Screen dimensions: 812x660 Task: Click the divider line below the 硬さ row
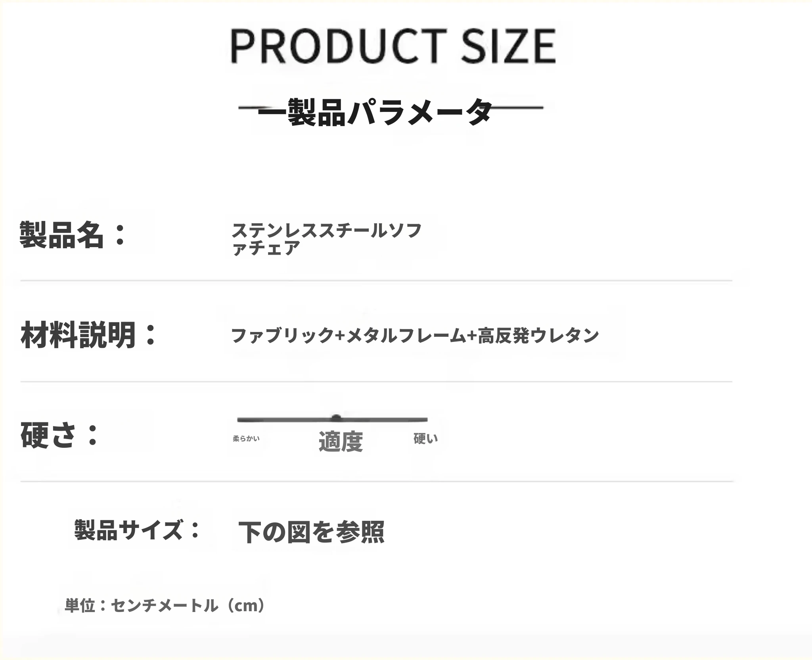376,482
